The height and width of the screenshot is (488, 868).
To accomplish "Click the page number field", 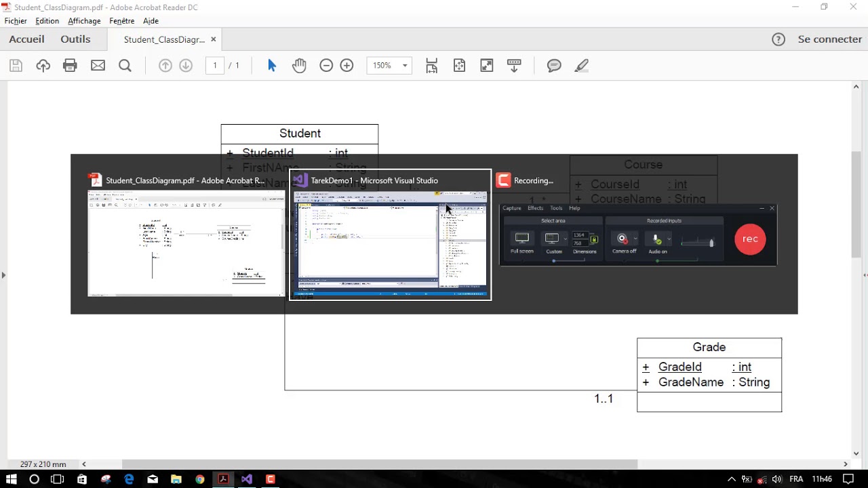I will point(215,66).
